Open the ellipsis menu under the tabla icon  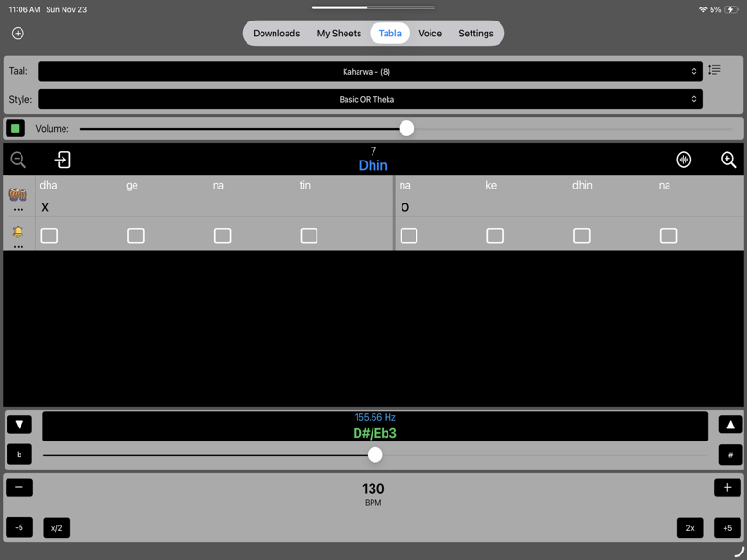pyautogui.click(x=17, y=211)
